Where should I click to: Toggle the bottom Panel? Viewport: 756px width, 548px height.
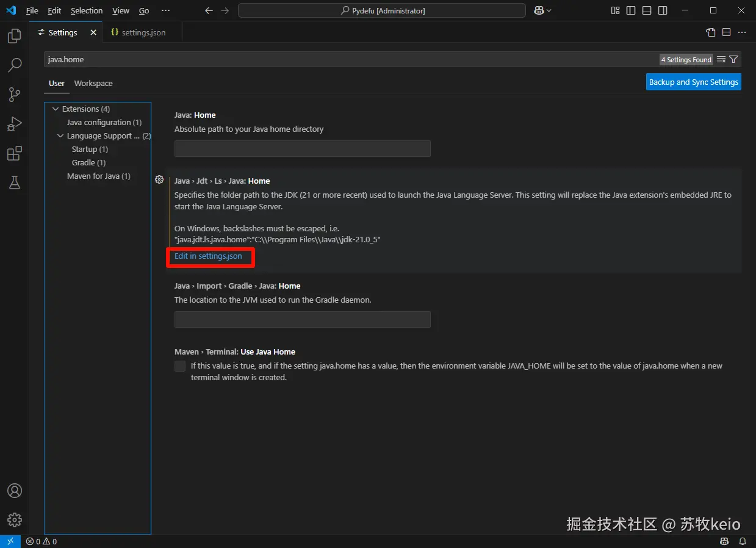pyautogui.click(x=647, y=10)
